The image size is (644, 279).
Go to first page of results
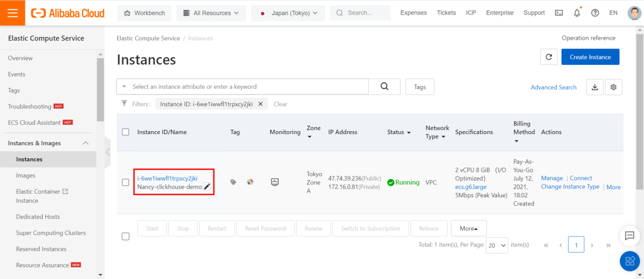tap(546, 245)
